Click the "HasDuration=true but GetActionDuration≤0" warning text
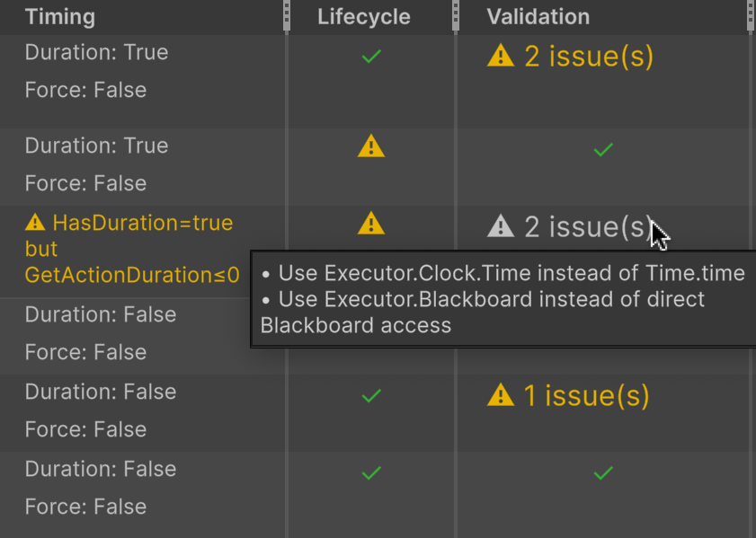 132,249
